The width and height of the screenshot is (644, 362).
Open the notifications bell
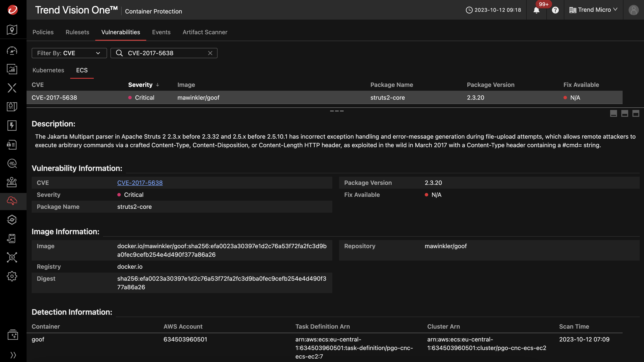tap(537, 10)
